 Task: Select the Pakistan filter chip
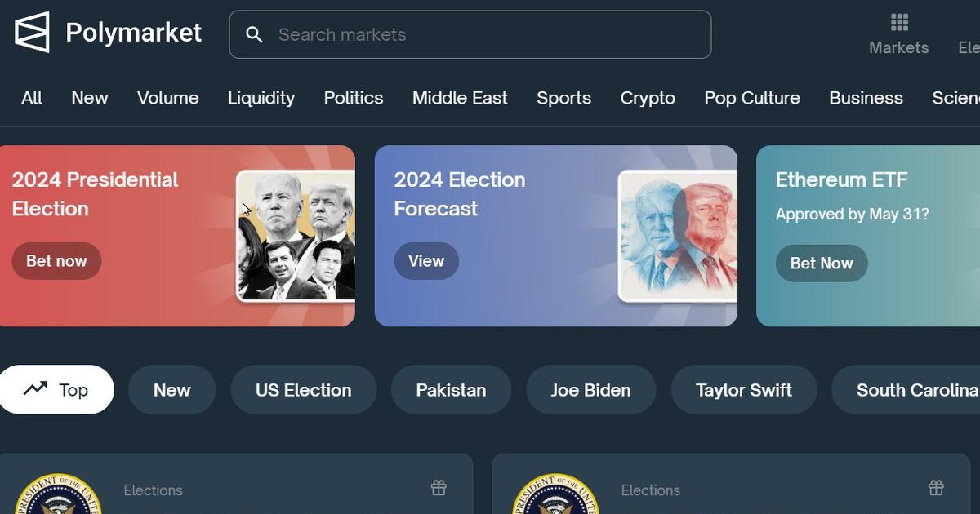pos(451,390)
